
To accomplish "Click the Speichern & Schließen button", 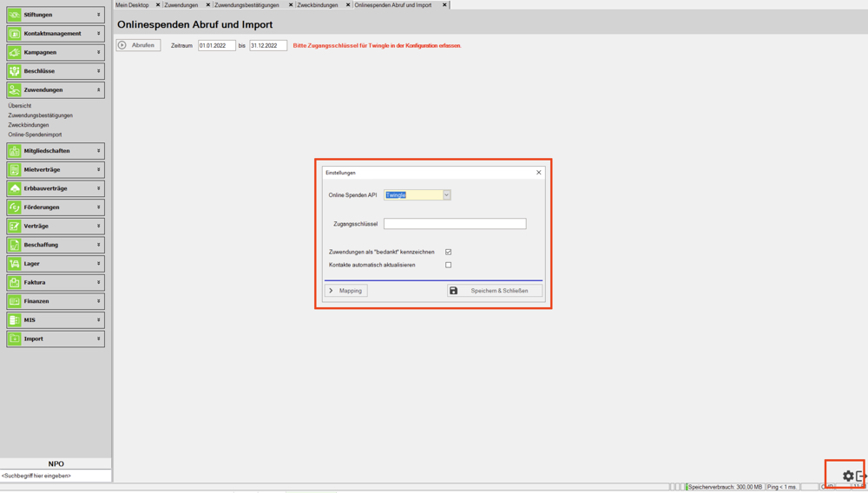I will tap(494, 291).
